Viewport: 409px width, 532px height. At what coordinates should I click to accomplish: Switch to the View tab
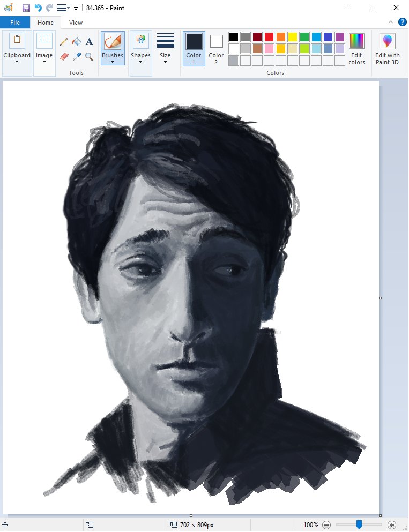click(76, 23)
